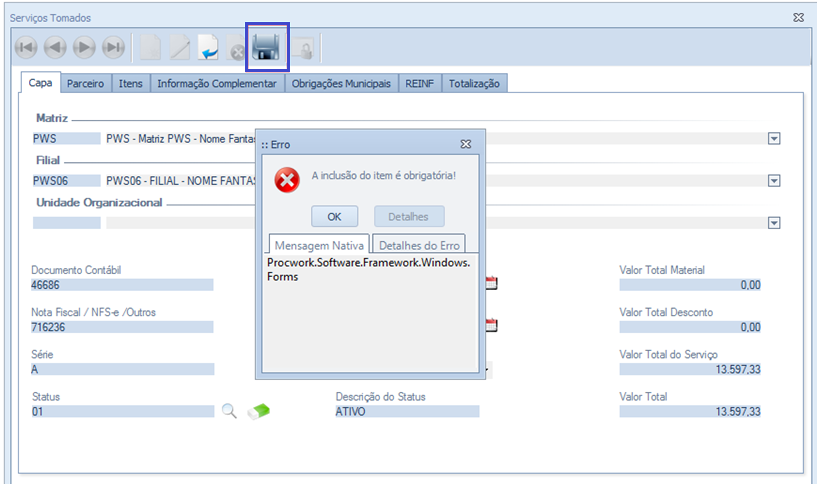Click the Detalhes button

tap(408, 217)
